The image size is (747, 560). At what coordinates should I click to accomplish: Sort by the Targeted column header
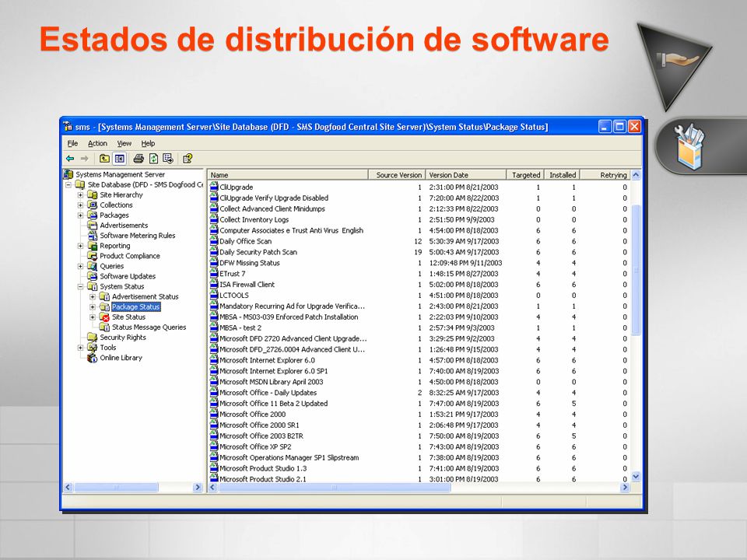(x=525, y=175)
